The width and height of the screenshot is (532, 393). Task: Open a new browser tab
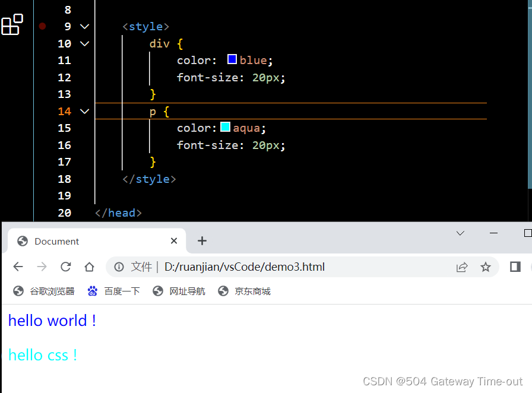[202, 241]
